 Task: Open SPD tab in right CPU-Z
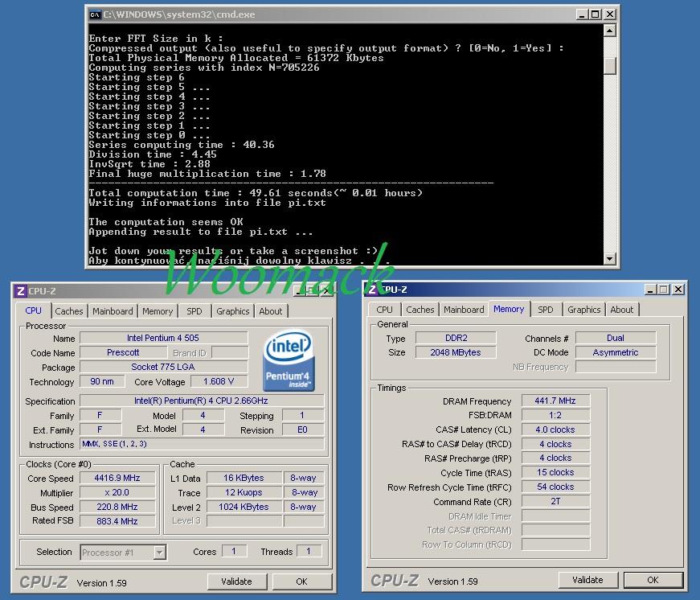(x=545, y=310)
